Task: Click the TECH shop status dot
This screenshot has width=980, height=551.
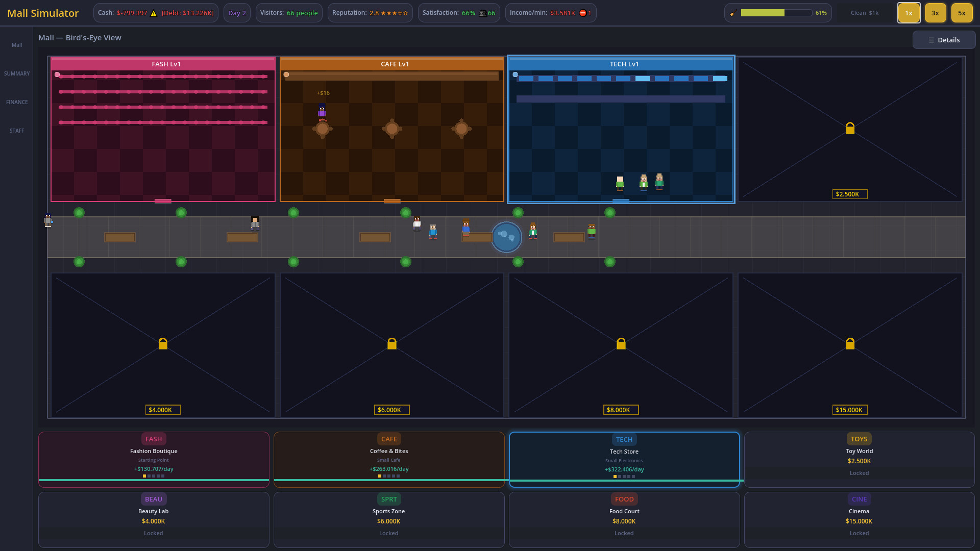Action: coord(516,74)
